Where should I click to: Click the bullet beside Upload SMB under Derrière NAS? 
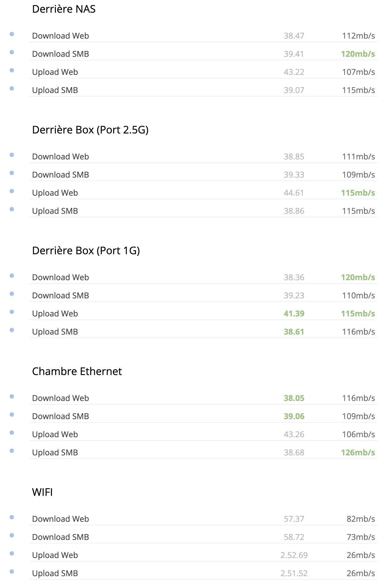pyautogui.click(x=12, y=88)
